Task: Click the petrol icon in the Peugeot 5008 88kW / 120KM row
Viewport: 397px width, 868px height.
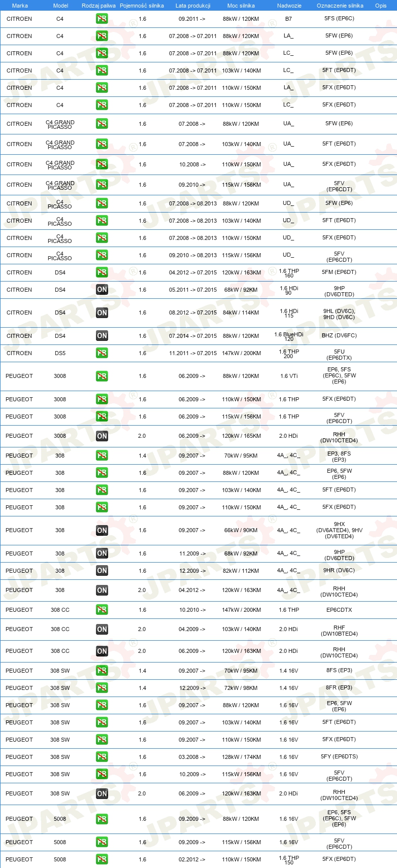Action: coord(102,819)
